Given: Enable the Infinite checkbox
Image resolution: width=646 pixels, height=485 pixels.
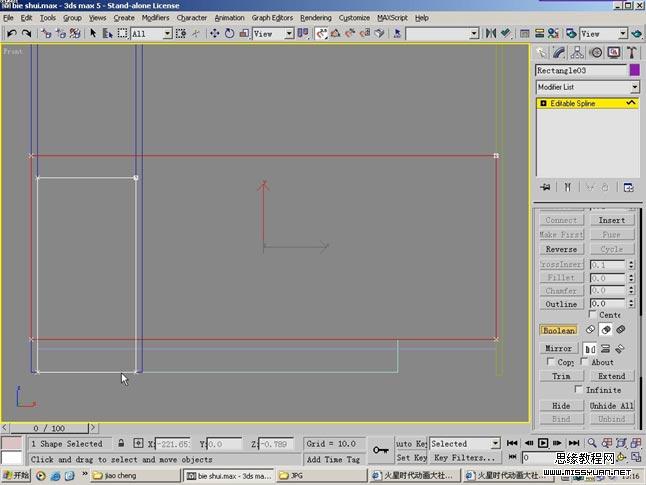Looking at the screenshot, I should click(578, 389).
